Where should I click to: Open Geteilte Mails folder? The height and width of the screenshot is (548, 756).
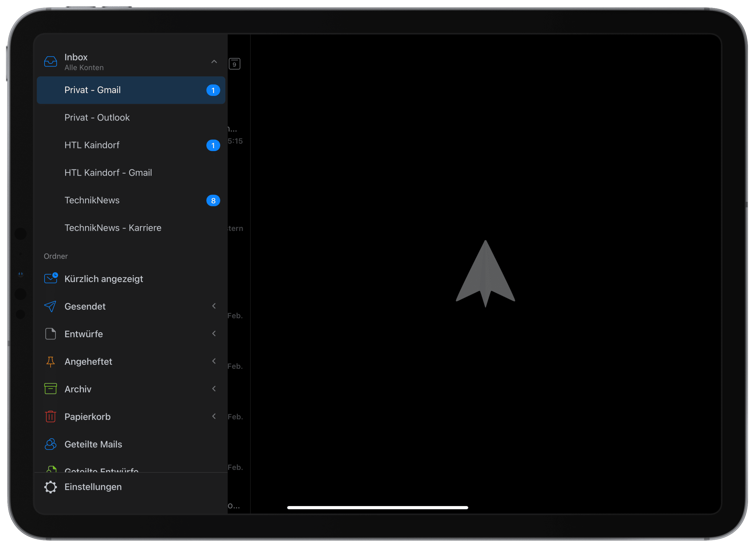pos(131,445)
